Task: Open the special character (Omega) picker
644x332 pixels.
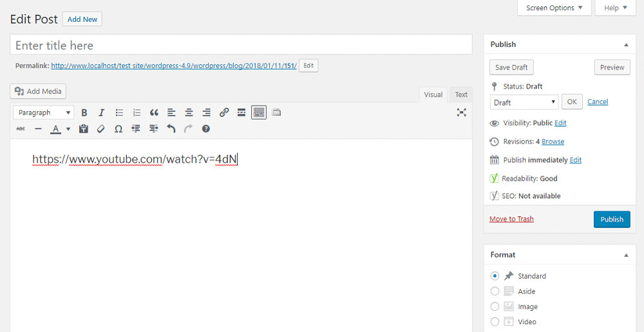Action: tap(118, 129)
